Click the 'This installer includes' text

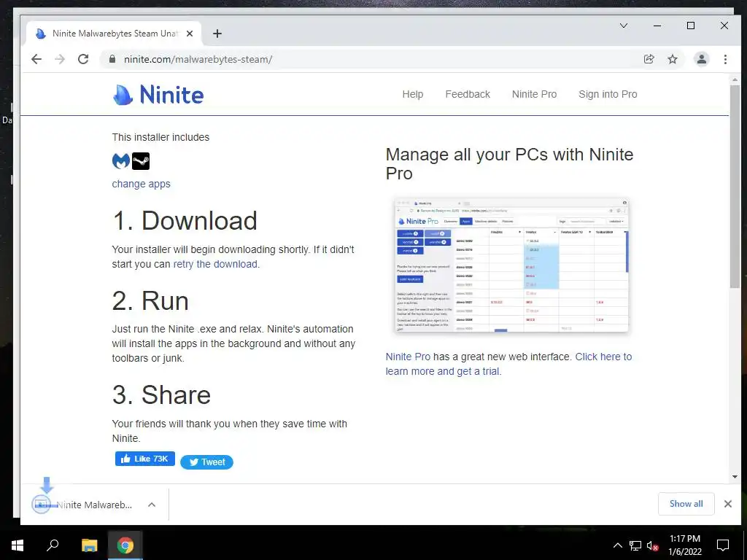pos(160,137)
